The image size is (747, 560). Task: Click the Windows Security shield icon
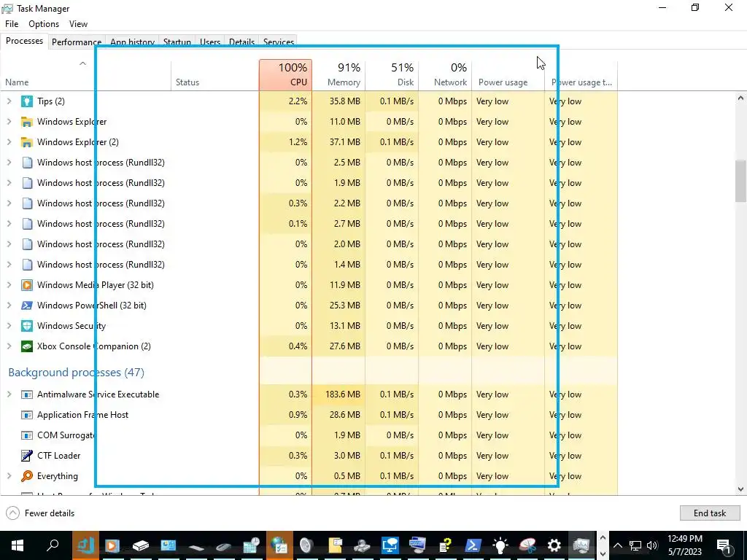[x=27, y=326]
